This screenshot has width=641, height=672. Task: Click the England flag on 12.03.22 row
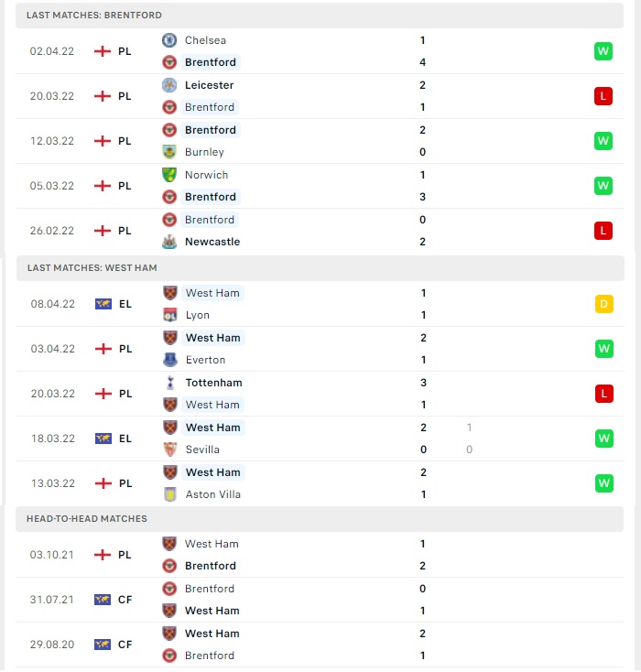pos(103,141)
